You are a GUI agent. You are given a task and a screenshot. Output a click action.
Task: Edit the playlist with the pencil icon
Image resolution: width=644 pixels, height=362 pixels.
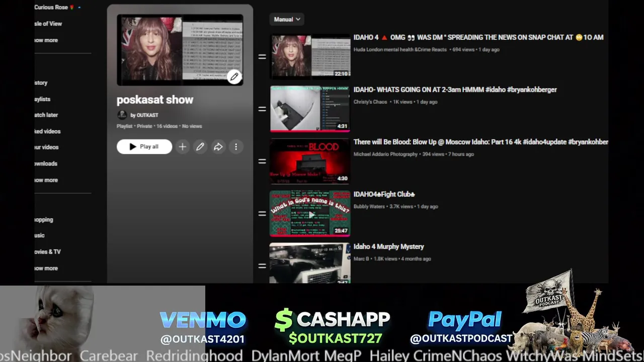click(200, 147)
